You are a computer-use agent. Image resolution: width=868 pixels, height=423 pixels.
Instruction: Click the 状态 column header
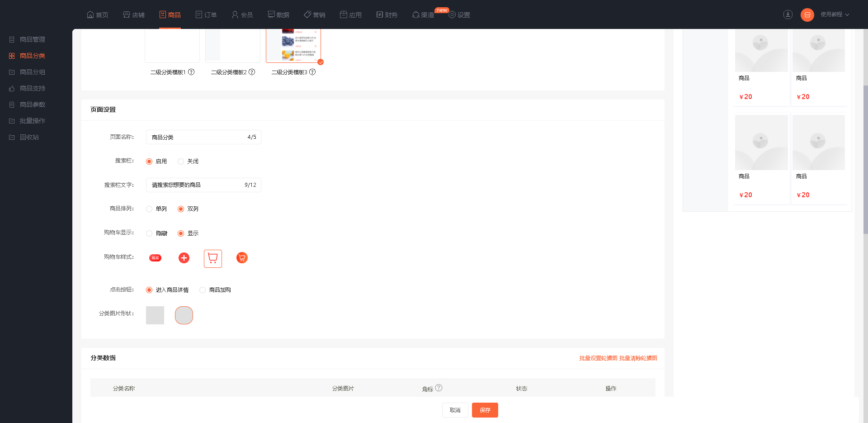tap(522, 389)
